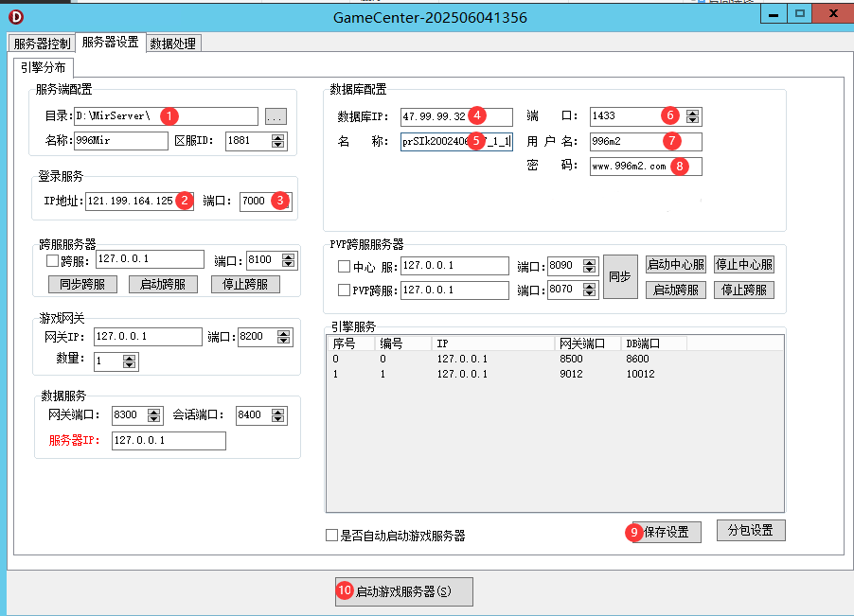Click the 同步跨服 button
Screen dimensions: 854x616
82,284
